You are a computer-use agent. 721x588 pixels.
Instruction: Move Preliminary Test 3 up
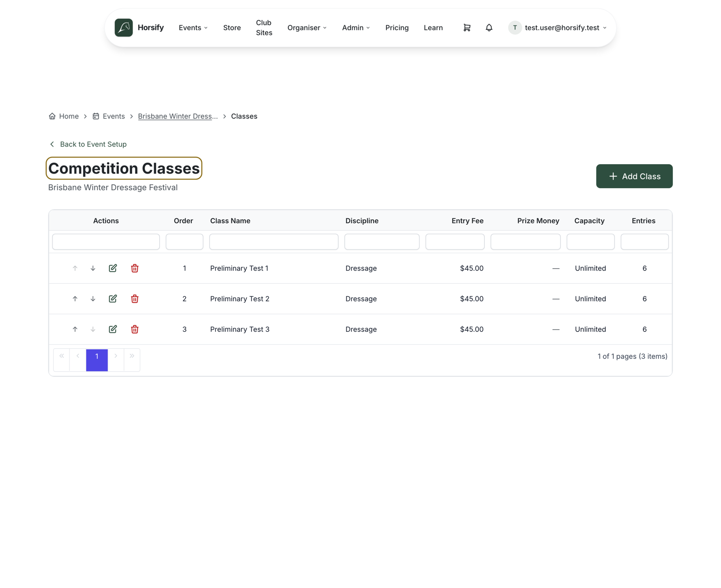tap(75, 329)
